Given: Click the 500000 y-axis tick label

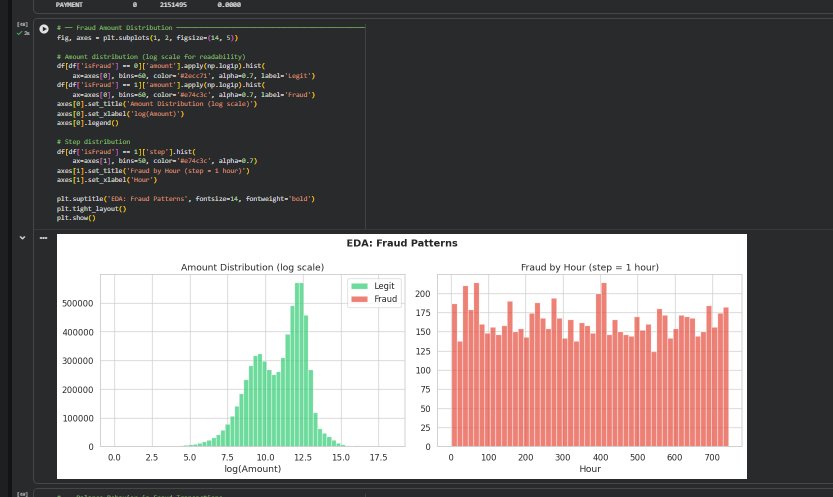Looking at the screenshot, I should pos(78,303).
